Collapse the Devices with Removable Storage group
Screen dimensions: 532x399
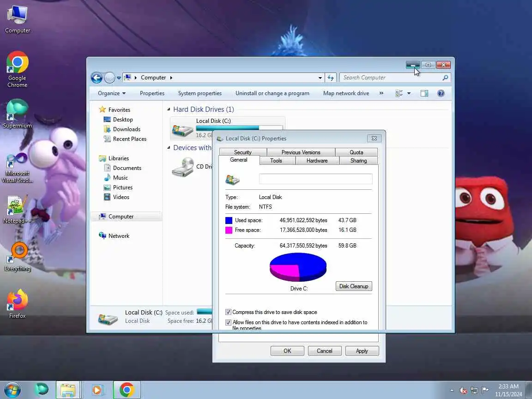point(169,148)
